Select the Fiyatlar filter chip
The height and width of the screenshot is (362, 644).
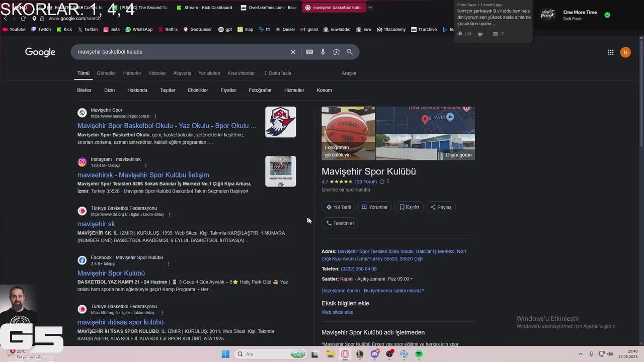coord(228,90)
